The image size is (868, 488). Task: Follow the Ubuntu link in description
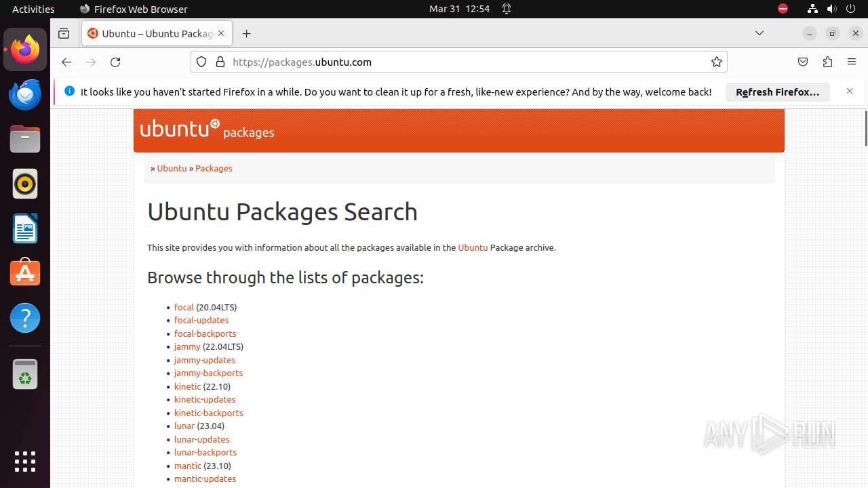[x=473, y=247]
